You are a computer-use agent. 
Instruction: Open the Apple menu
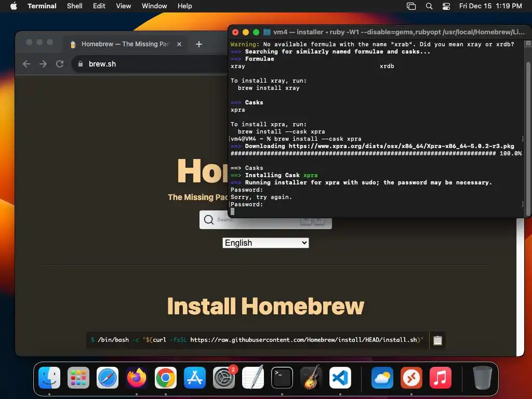(x=14, y=6)
